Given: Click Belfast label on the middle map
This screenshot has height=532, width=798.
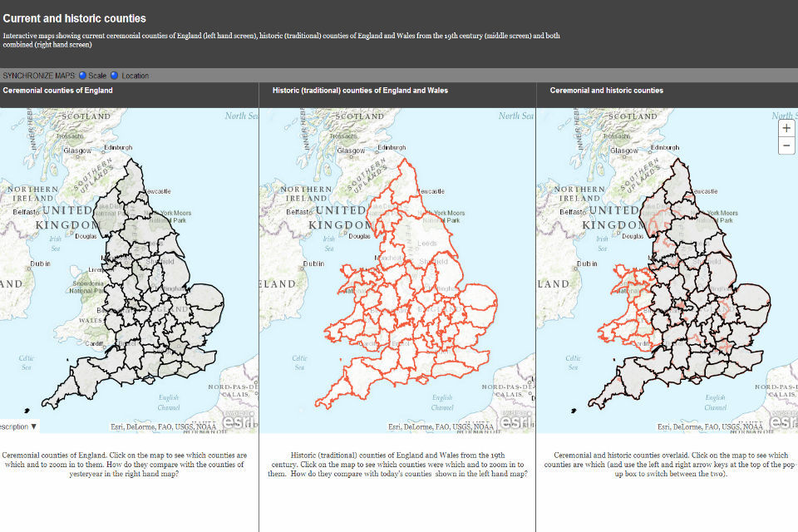Looking at the screenshot, I should coord(300,213).
